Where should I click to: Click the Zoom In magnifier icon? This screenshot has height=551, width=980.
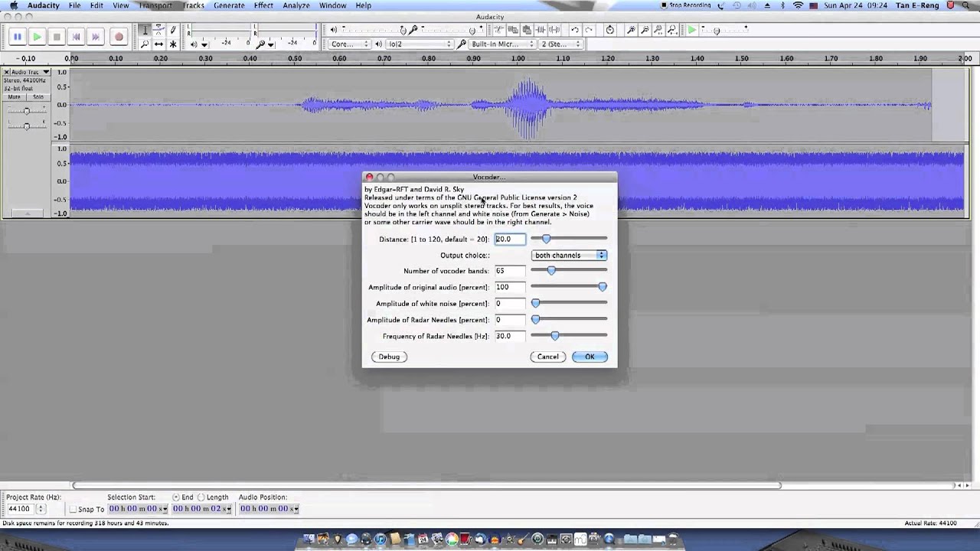[x=632, y=30]
